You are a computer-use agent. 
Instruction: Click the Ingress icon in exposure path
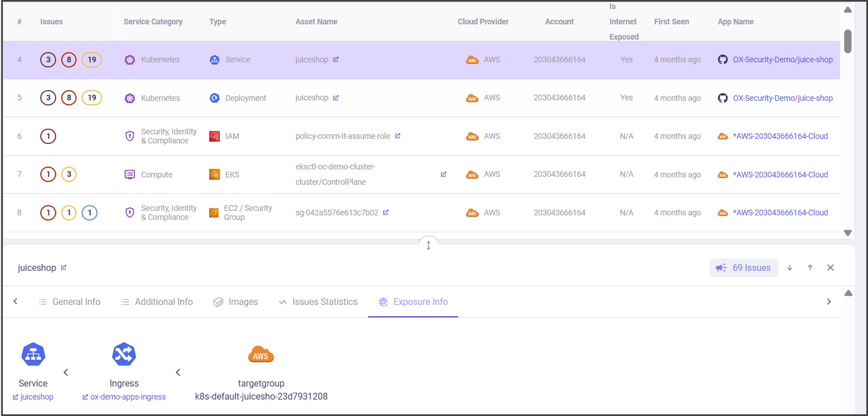click(124, 355)
